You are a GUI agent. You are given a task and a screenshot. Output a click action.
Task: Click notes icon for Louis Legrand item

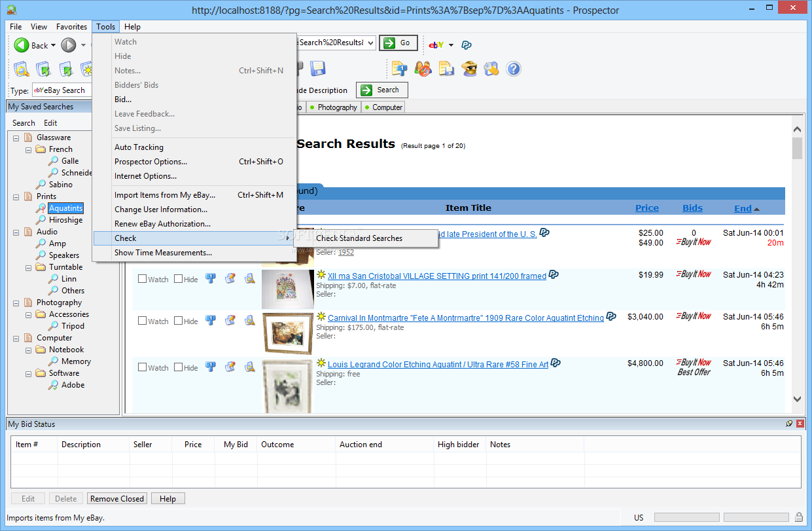(230, 367)
